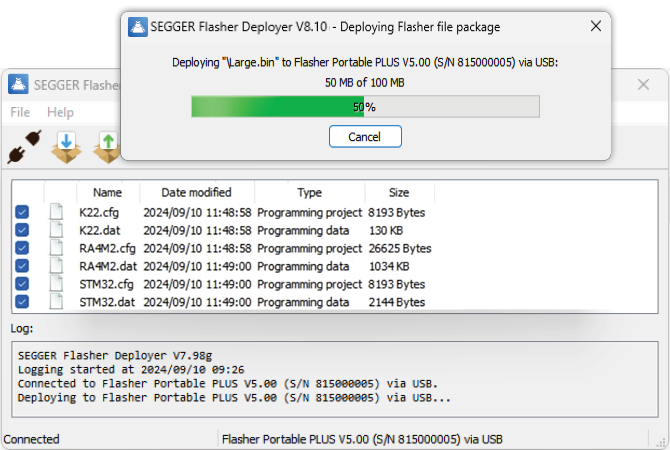
Task: Click the download package box icon
Action: coord(66,146)
